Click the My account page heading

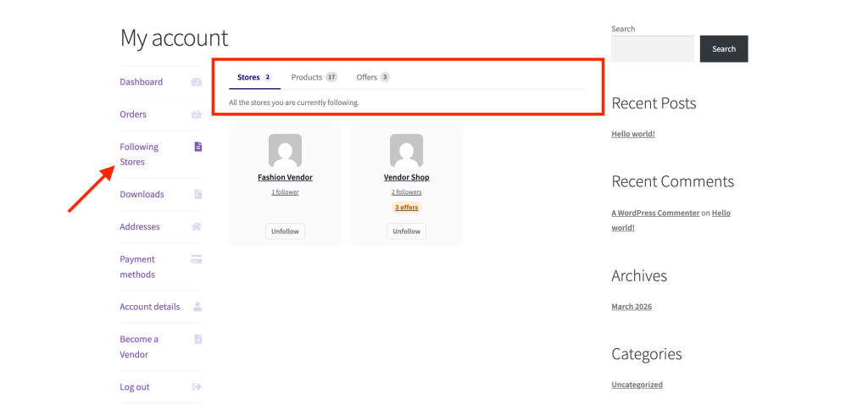(174, 37)
